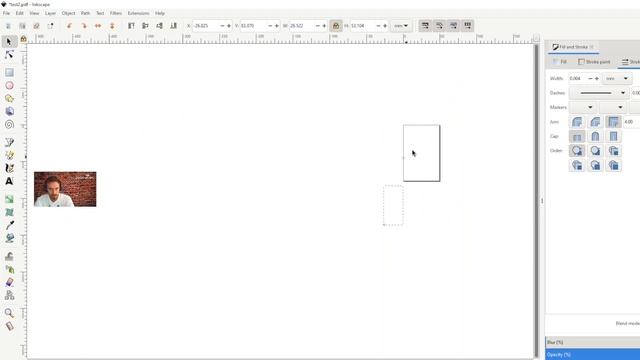Viewport: 640px width, 360px height.
Task: Open stroke width units dropdown
Action: click(x=617, y=78)
